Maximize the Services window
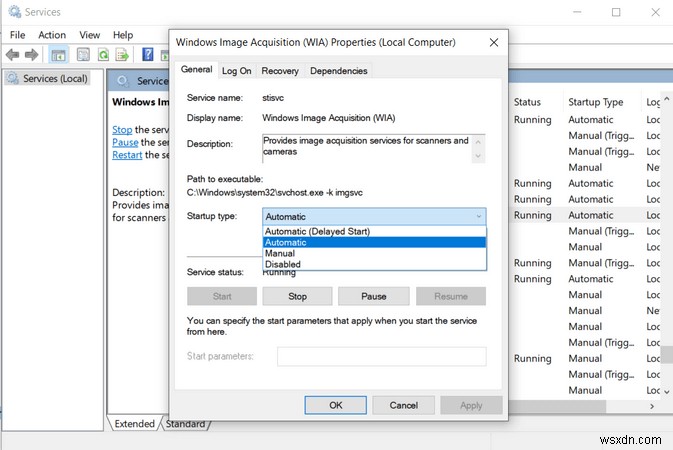 616,12
